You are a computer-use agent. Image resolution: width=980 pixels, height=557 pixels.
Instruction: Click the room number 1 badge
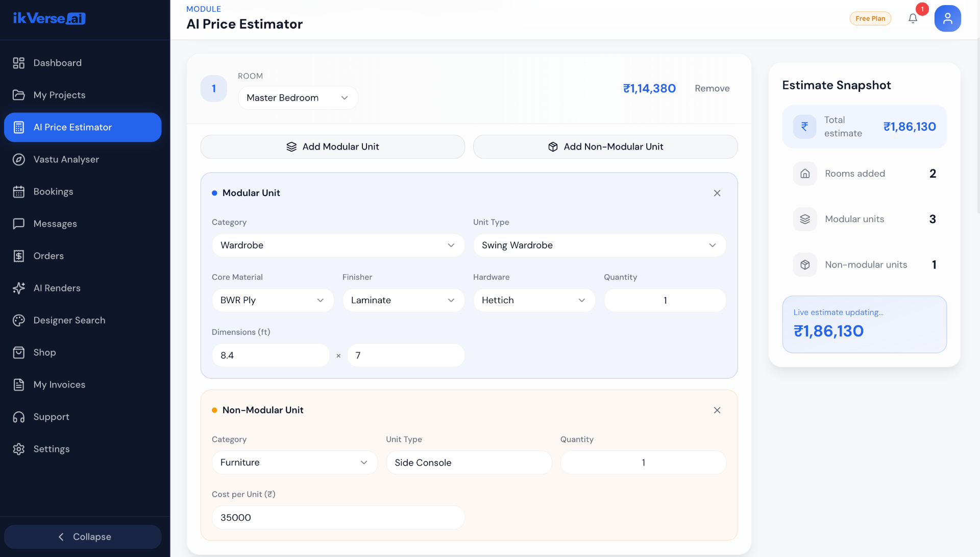(x=214, y=88)
